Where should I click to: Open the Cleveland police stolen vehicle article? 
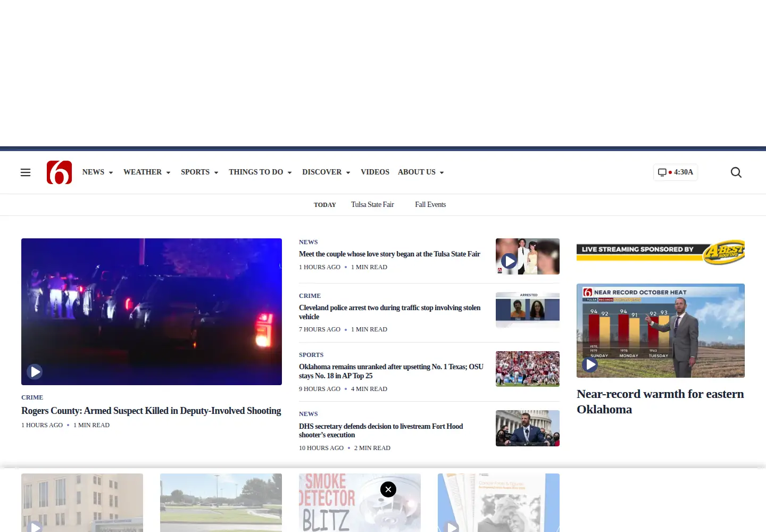click(x=390, y=312)
